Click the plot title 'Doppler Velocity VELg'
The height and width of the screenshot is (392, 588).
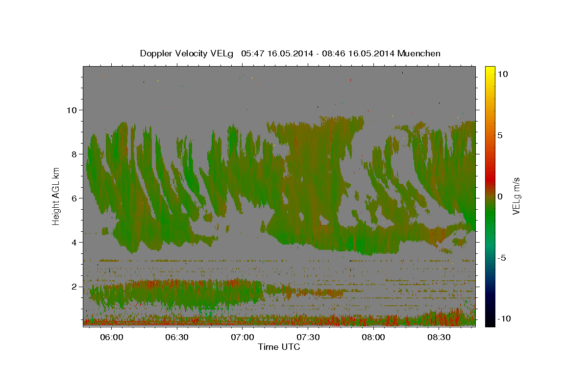[187, 53]
